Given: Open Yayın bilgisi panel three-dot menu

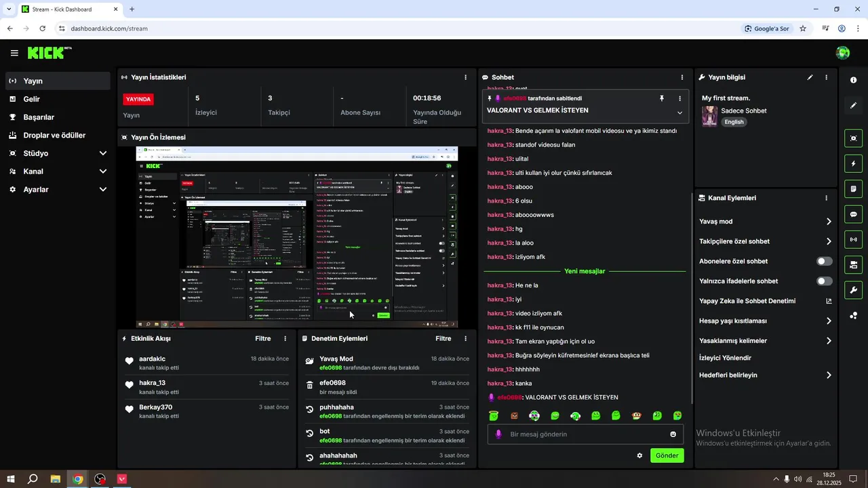Looking at the screenshot, I should [x=826, y=77].
